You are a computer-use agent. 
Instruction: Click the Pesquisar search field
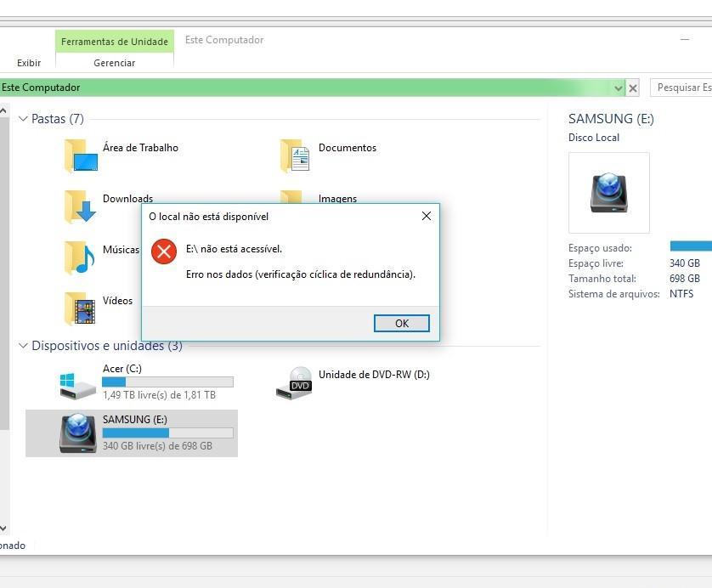pos(681,88)
